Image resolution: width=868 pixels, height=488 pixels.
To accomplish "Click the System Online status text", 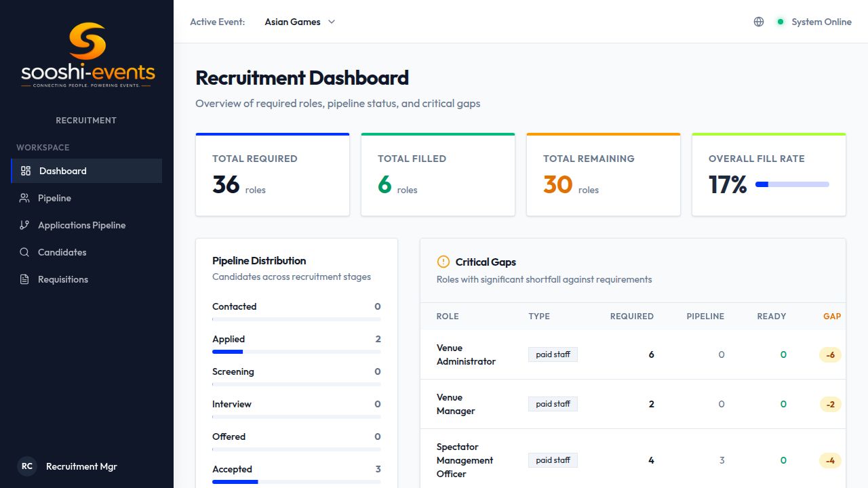I will (x=821, y=22).
